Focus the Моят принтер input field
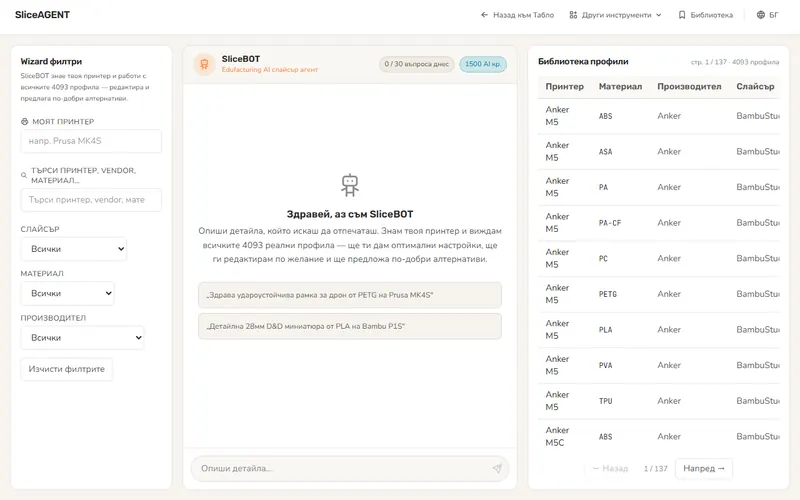The width and height of the screenshot is (800, 500). pos(91,141)
